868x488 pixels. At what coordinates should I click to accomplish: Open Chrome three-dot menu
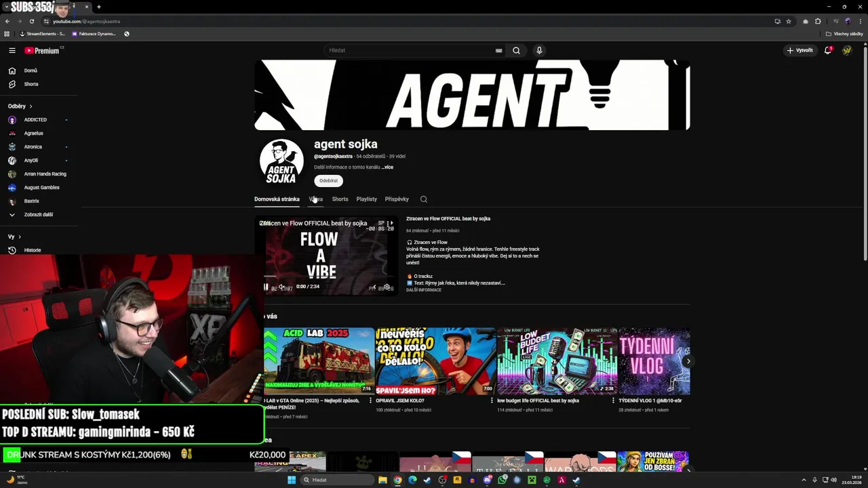[x=860, y=21]
